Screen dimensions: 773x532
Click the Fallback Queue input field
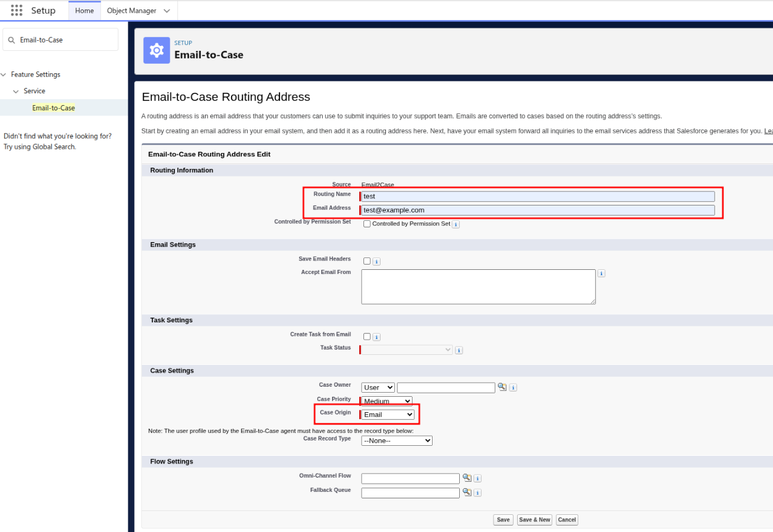[411, 493]
